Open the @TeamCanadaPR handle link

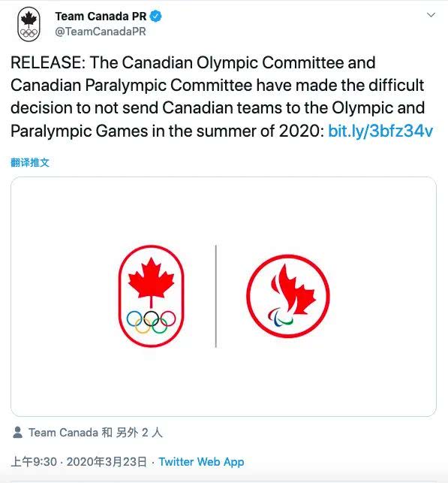[x=101, y=32]
